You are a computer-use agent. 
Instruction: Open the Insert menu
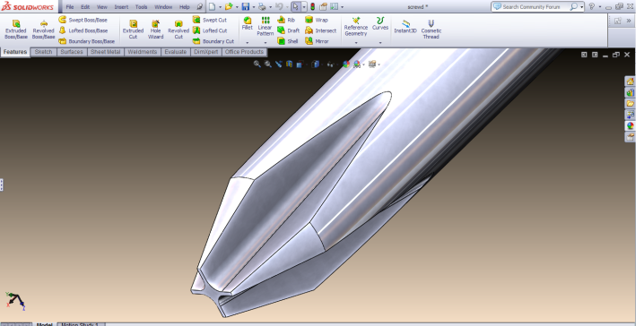(121, 7)
